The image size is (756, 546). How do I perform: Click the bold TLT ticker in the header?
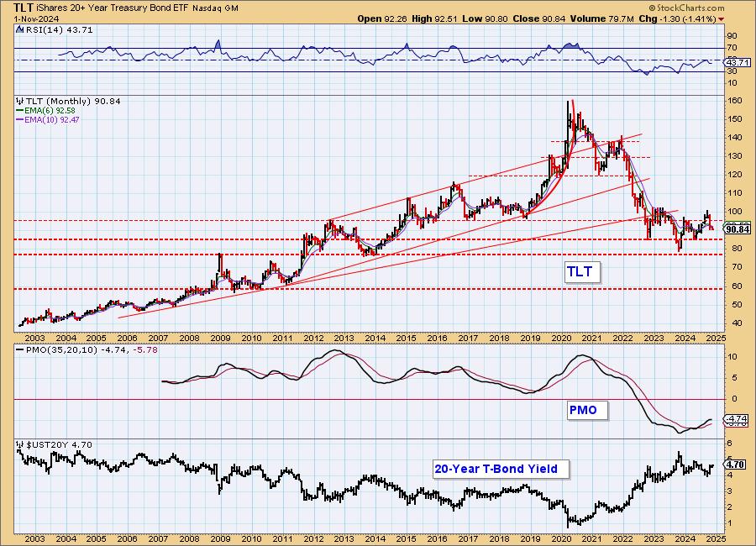[x=23, y=8]
